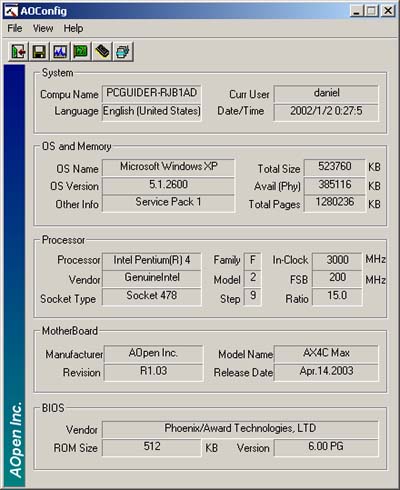Click the black chip icon in toolbar

(102, 52)
